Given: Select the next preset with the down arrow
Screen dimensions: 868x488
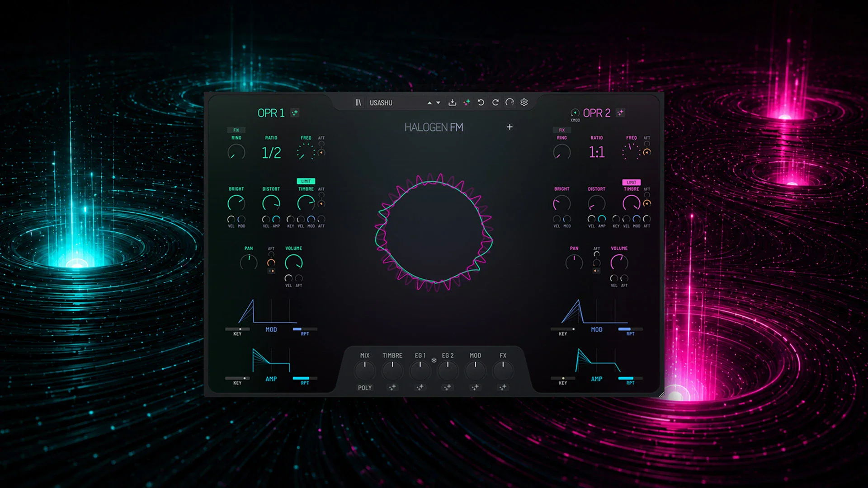Looking at the screenshot, I should [438, 103].
